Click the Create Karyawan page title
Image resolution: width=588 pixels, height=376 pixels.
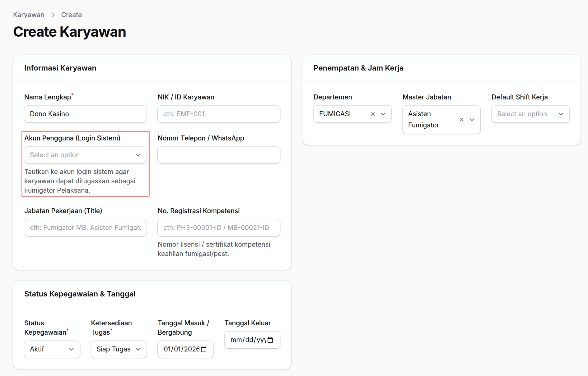point(70,32)
